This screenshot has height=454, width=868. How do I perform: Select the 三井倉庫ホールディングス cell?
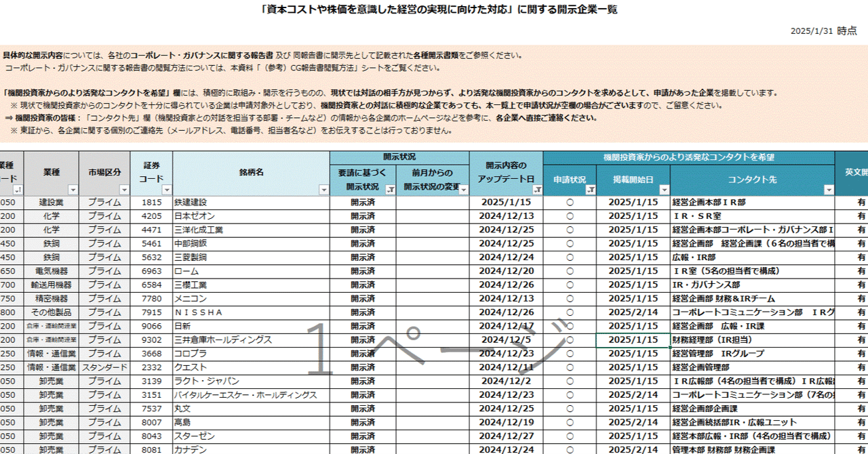(x=251, y=340)
